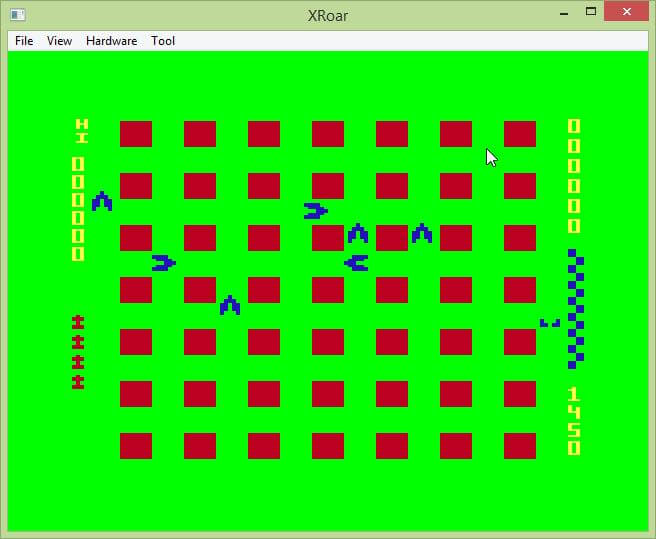Click the blue player ship near the gauge

[550, 323]
